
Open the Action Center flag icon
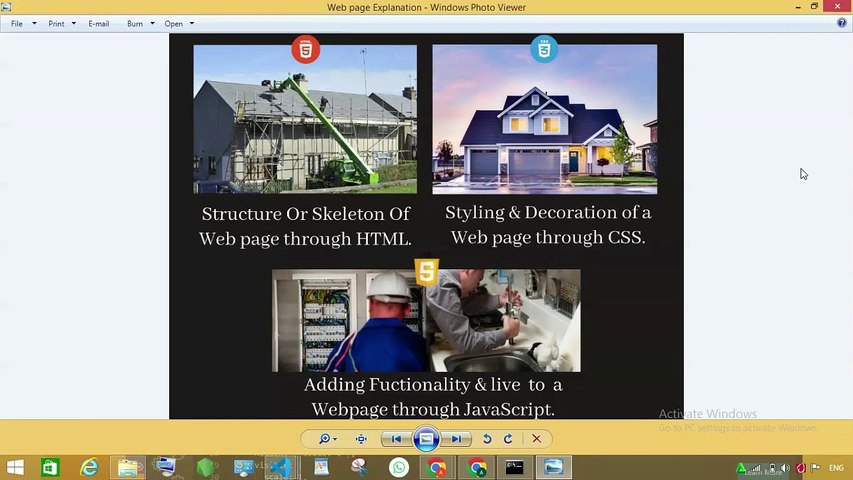pyautogui.click(x=815, y=467)
